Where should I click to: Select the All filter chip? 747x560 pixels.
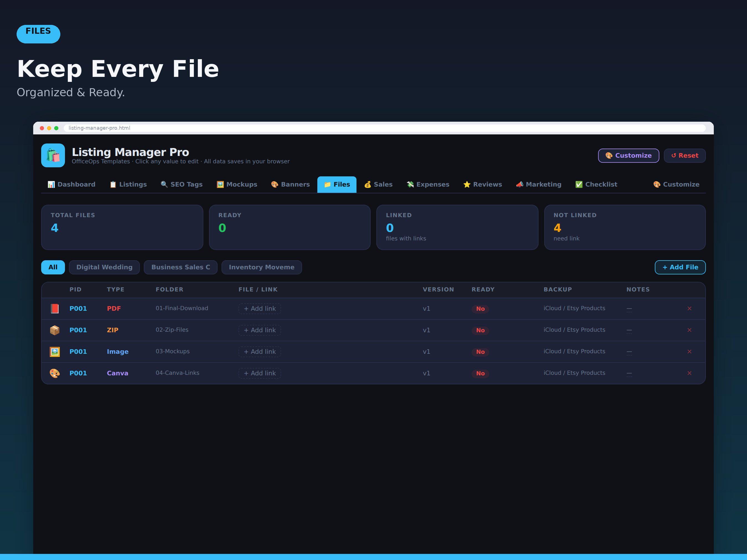pos(53,267)
